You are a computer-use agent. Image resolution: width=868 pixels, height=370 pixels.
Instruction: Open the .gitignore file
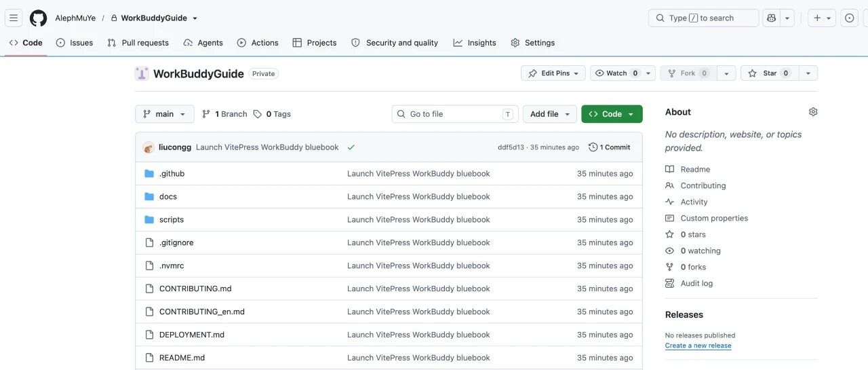176,243
